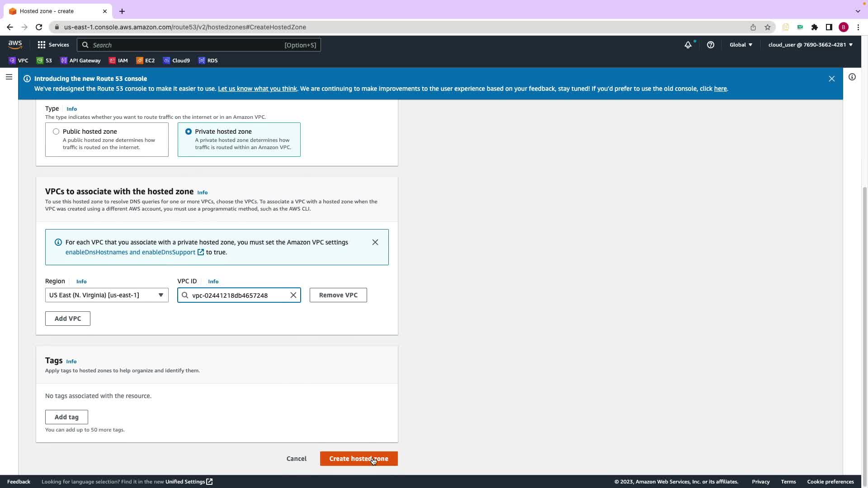The width and height of the screenshot is (868, 488).
Task: Open the IAM bookmark shortcut
Action: pyautogui.click(x=118, y=61)
